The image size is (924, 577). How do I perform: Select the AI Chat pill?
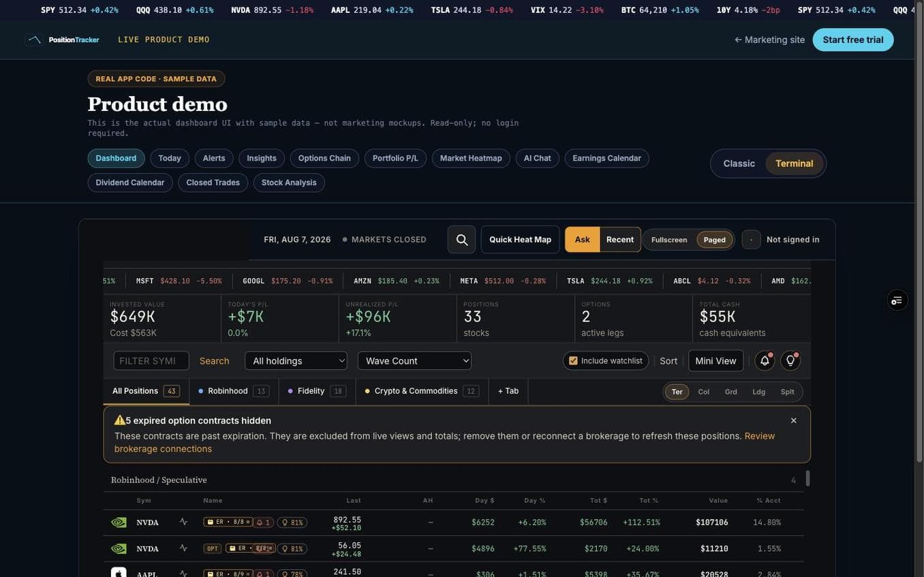click(538, 158)
